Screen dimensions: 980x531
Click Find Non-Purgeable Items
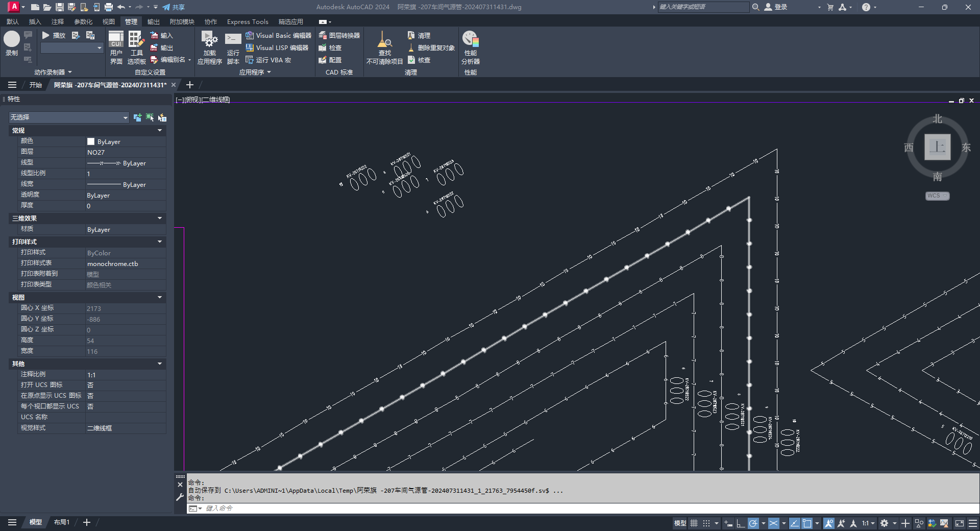coord(384,47)
